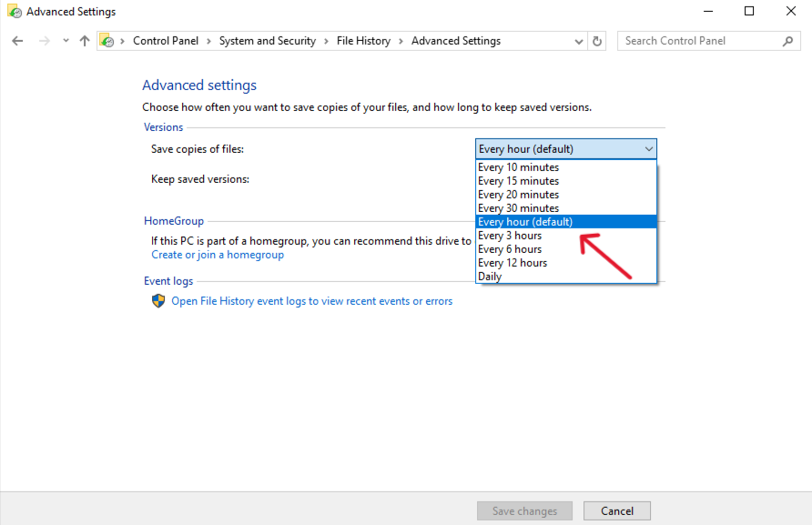Click the back navigation arrow
Screen dimensions: 812x525
point(16,40)
